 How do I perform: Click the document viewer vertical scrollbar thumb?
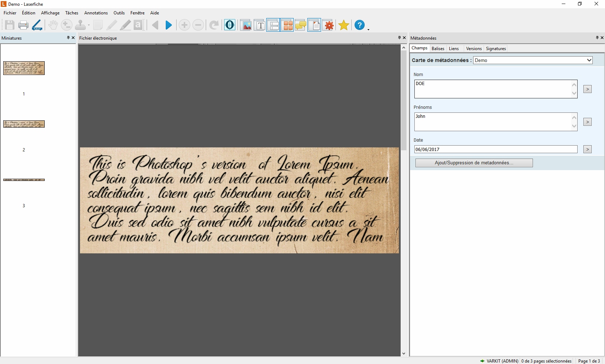click(x=404, y=101)
